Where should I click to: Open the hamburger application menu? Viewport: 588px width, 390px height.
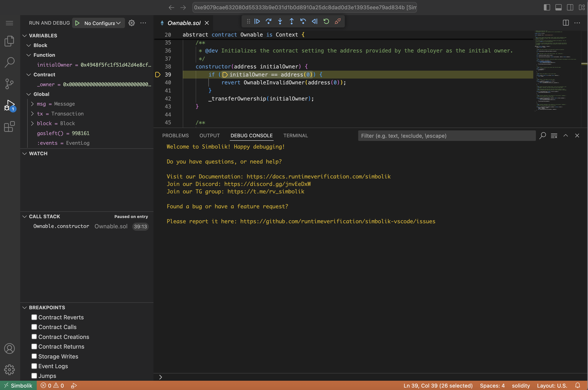(x=9, y=23)
